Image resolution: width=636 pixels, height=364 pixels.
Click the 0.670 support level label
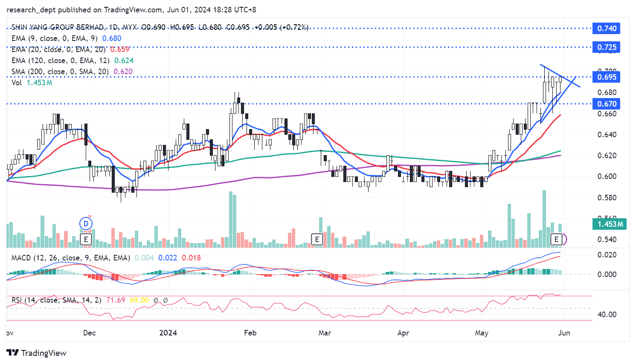pos(607,104)
